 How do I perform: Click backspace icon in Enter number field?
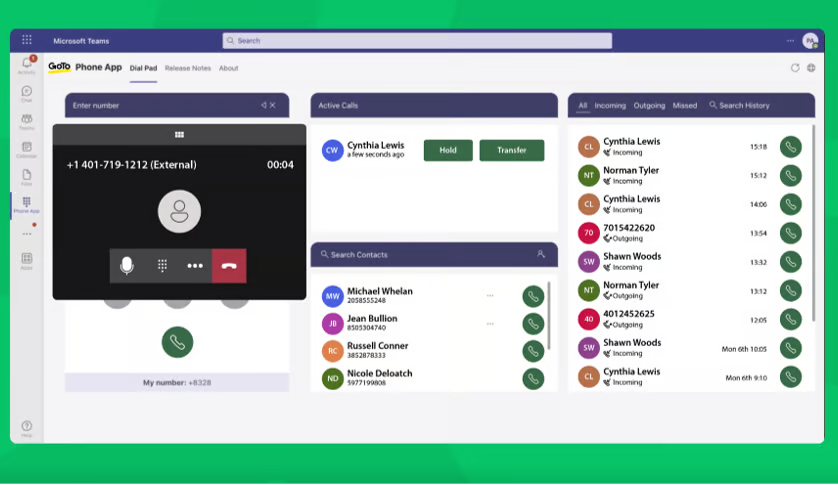point(263,105)
